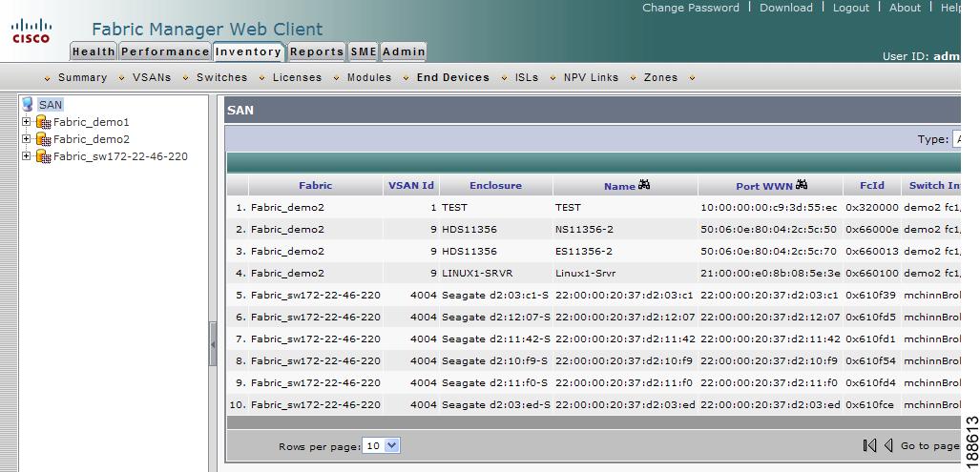Viewport: 980px width, 472px height.
Task: Sort by the Port WWN column header
Action: point(764,186)
